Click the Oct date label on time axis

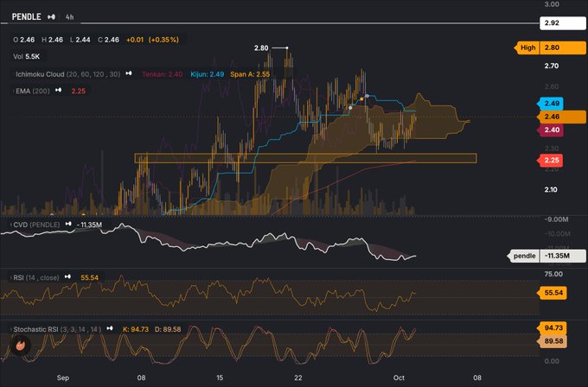pyautogui.click(x=399, y=377)
